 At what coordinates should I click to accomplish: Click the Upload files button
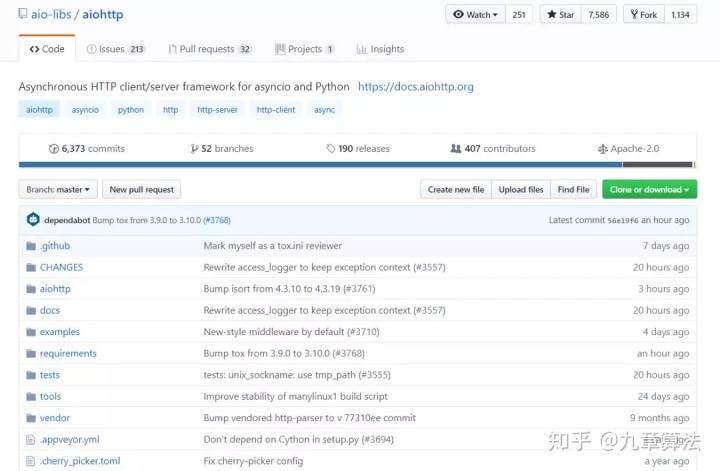click(521, 190)
